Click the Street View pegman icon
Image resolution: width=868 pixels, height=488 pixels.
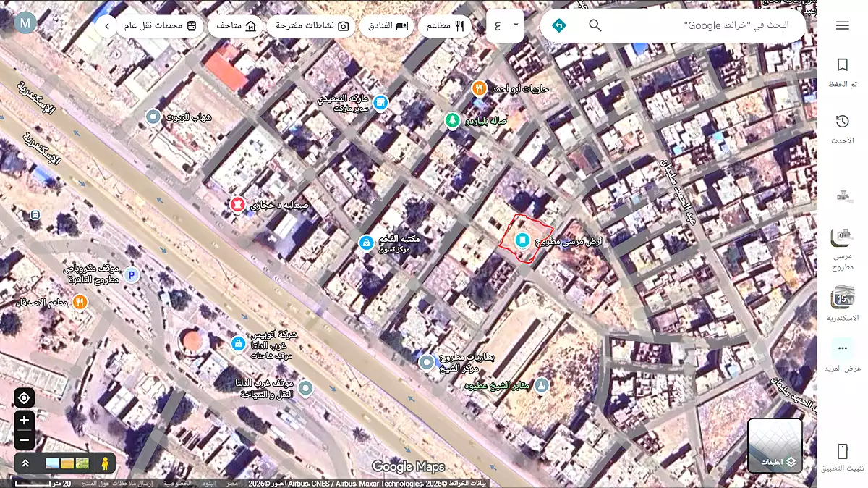pos(104,463)
